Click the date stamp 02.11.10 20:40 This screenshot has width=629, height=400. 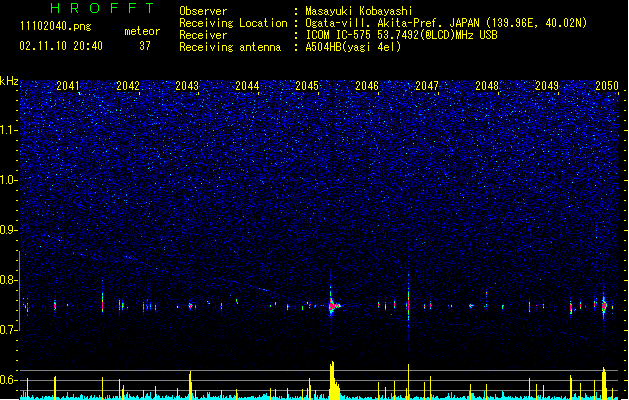pos(61,46)
